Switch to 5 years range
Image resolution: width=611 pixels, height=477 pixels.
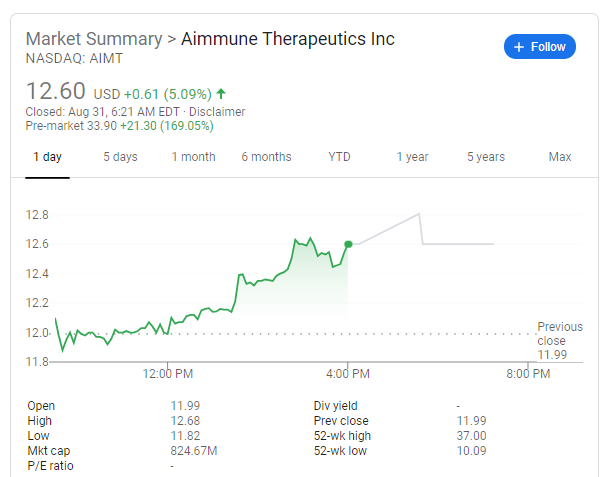(x=486, y=157)
